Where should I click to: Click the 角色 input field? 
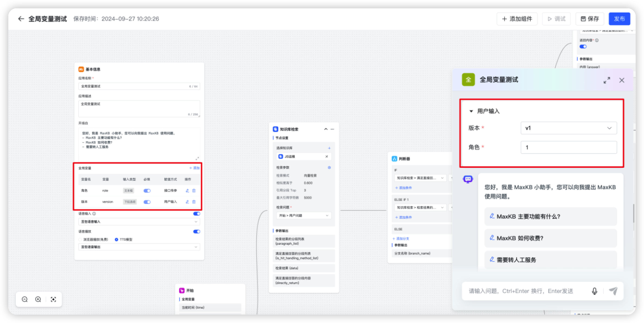tap(569, 147)
